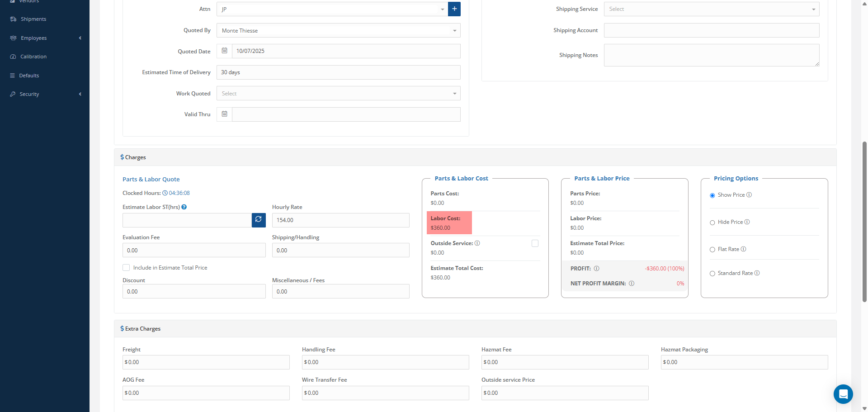The image size is (868, 412).
Task: Open the Shipping Service dropdown
Action: [711, 9]
